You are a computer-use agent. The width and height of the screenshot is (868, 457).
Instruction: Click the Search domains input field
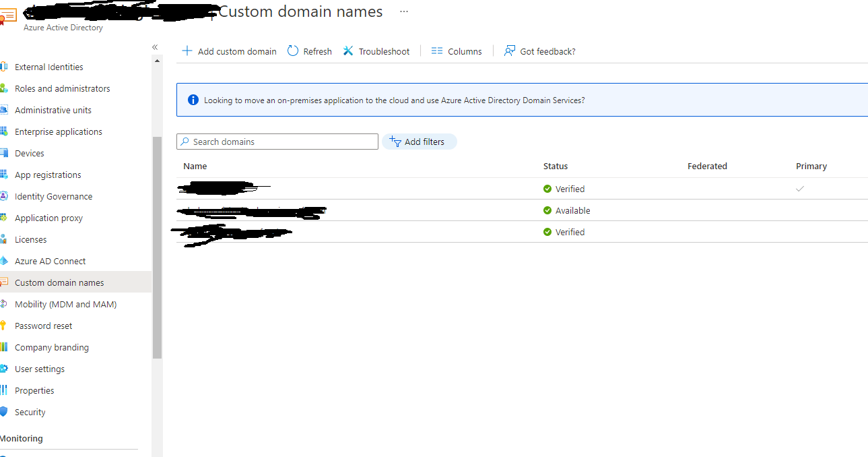tap(277, 142)
